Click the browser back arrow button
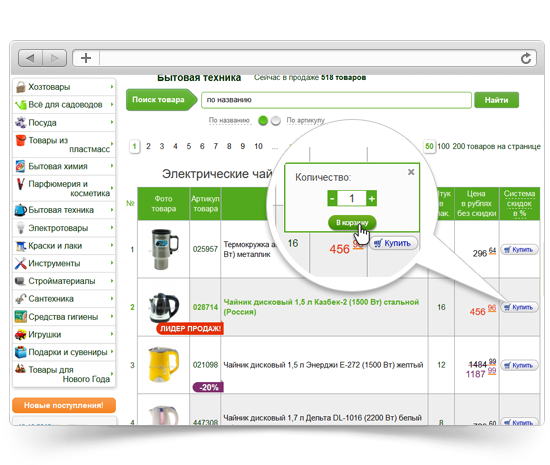The height and width of the screenshot is (465, 550). 31,58
